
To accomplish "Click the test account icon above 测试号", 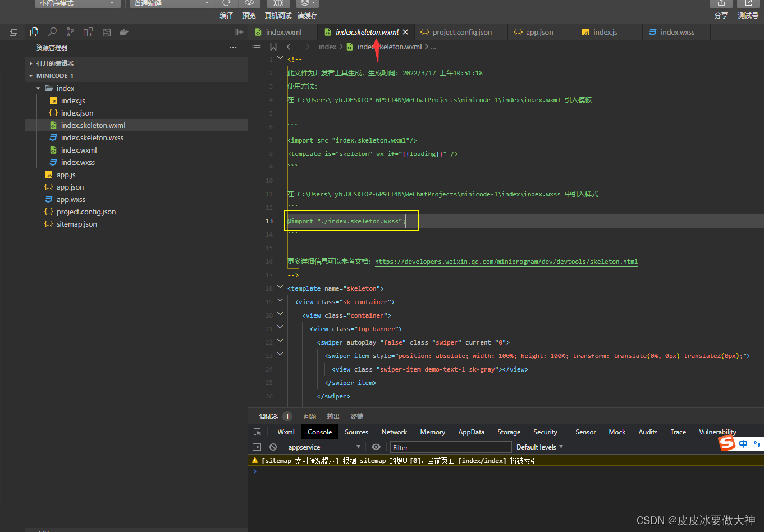I will pos(748,3).
